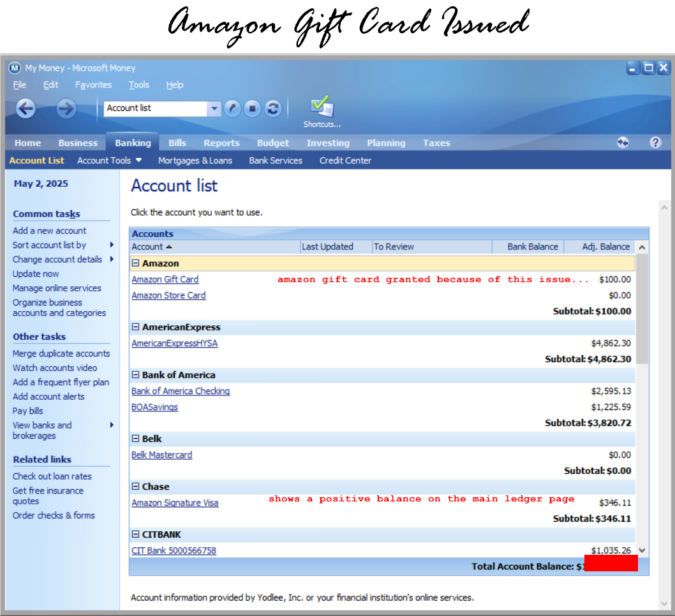This screenshot has width=675, height=616.
Task: Click the accounts list scroll down arrow
Action: point(642,550)
